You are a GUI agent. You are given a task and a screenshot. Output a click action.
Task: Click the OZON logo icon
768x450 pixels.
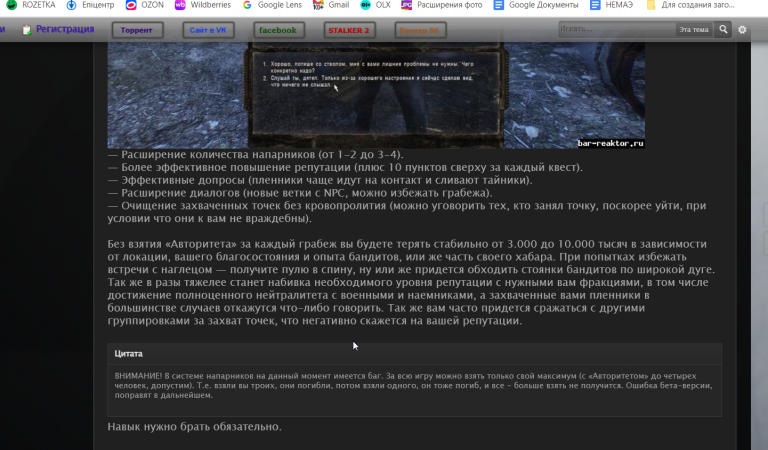pos(131,5)
